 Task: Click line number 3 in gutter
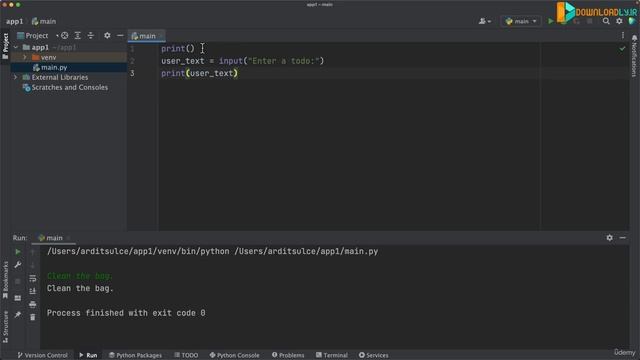[x=132, y=73]
